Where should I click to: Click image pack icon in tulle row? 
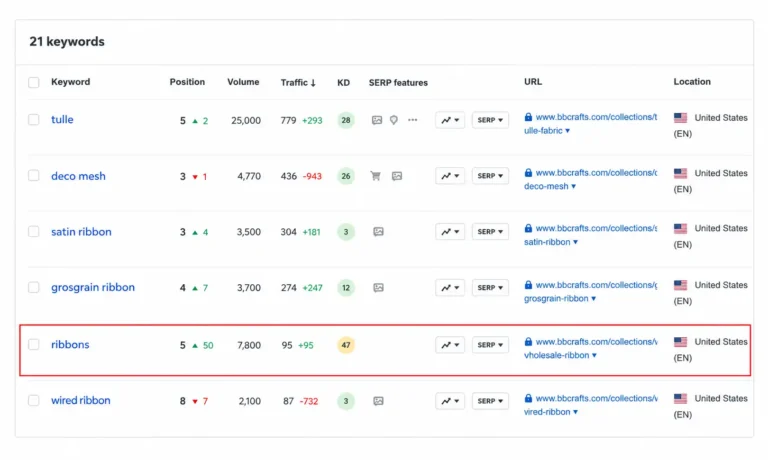(x=377, y=120)
